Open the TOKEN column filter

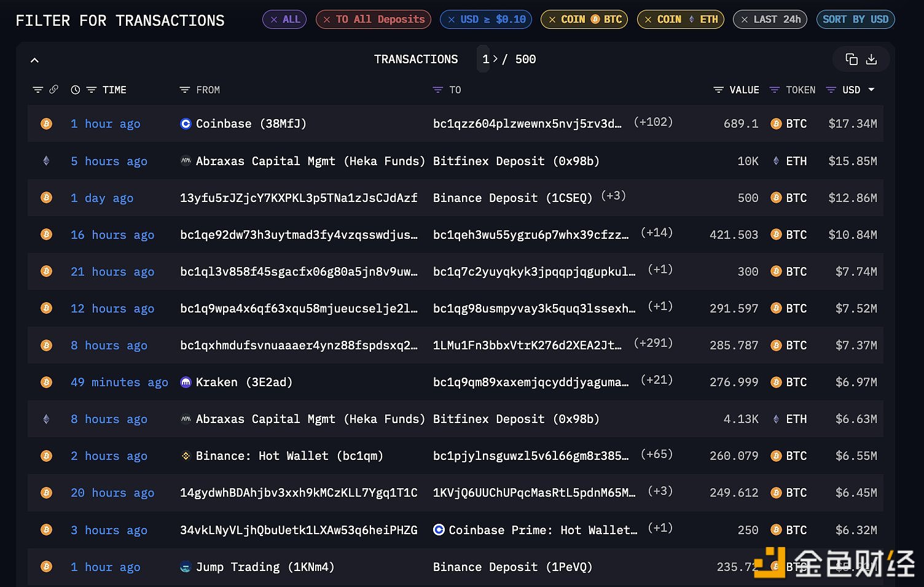click(775, 90)
